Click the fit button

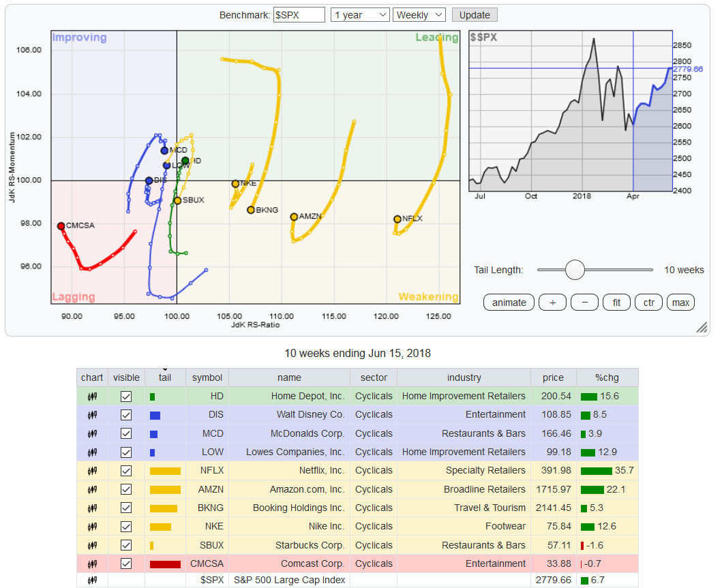616,303
